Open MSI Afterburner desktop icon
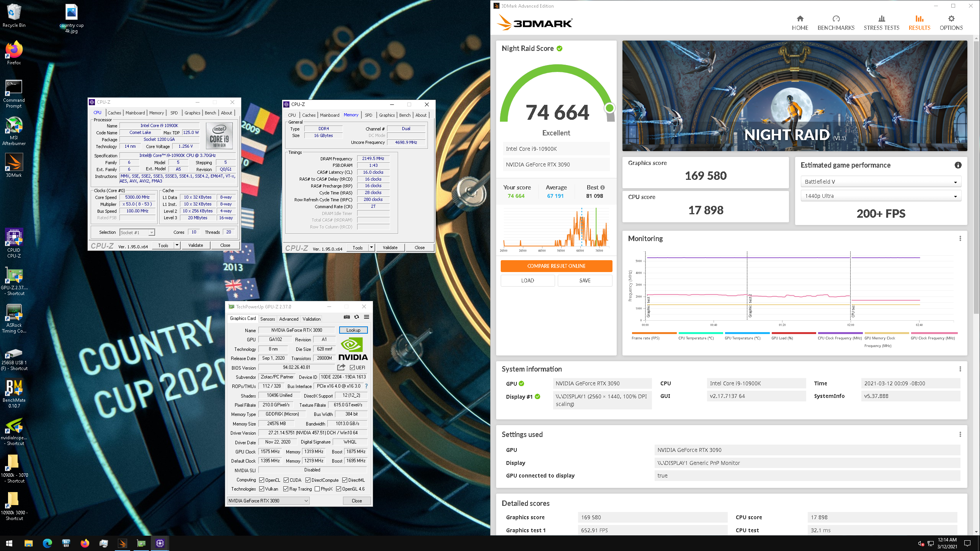Image resolution: width=980 pixels, height=551 pixels. point(14,131)
